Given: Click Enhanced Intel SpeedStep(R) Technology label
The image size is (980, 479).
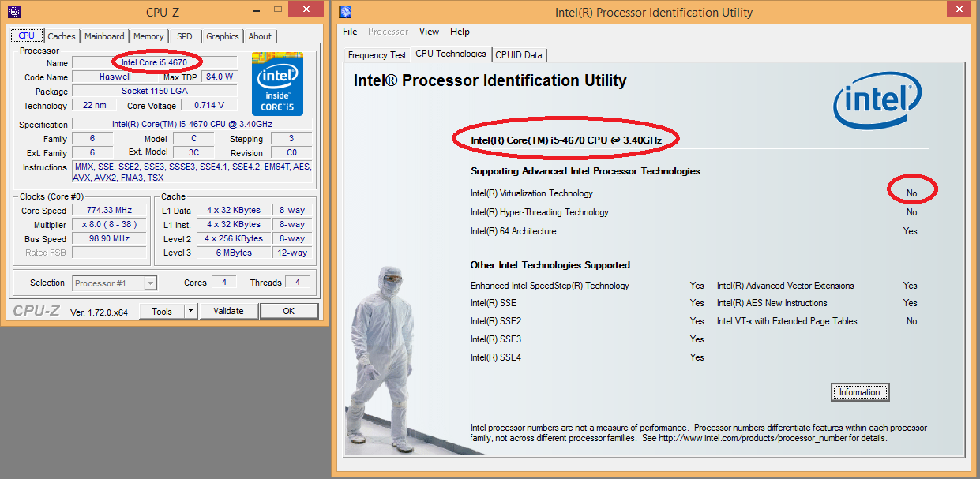Looking at the screenshot, I should click(550, 286).
